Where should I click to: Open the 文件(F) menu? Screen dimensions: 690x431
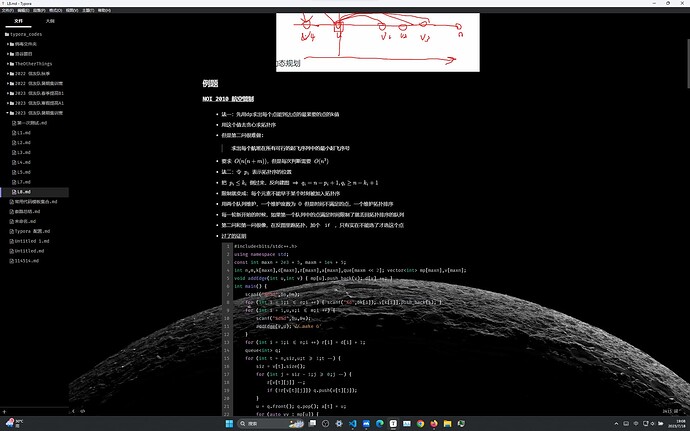click(7, 10)
